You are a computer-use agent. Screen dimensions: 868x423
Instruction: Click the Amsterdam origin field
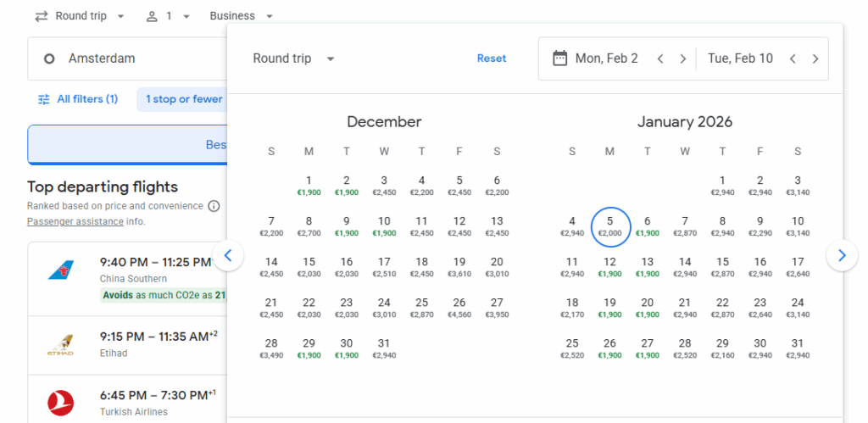coord(127,58)
